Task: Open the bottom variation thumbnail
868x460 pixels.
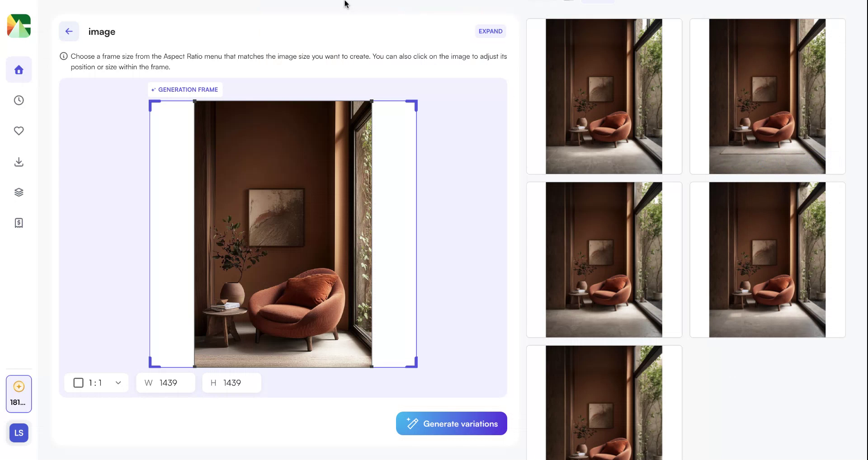Action: coord(604,402)
